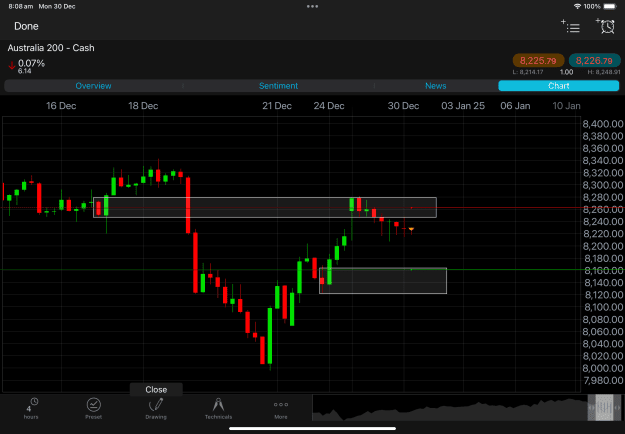Click the 30 Dec date axis label
The image size is (625, 434).
[x=403, y=106]
